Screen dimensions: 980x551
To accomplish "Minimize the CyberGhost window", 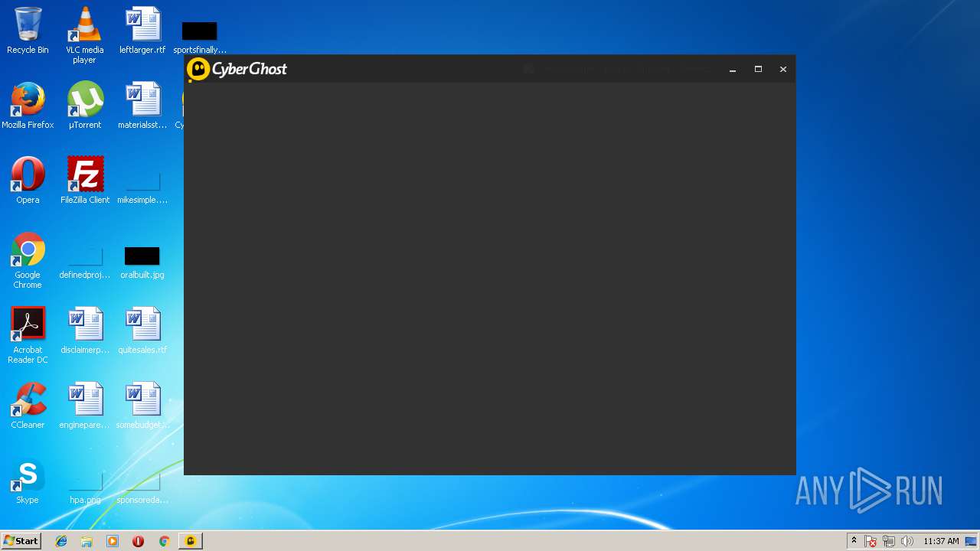I will click(x=733, y=69).
